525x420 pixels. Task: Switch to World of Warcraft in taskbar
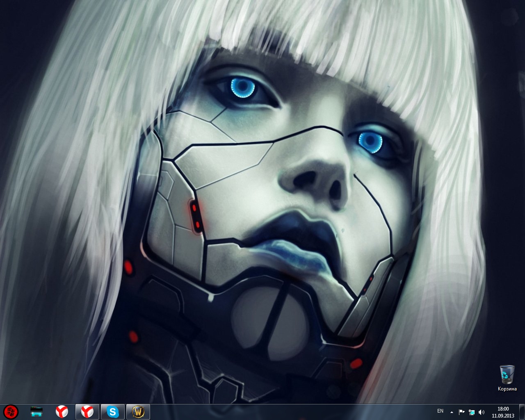point(138,411)
